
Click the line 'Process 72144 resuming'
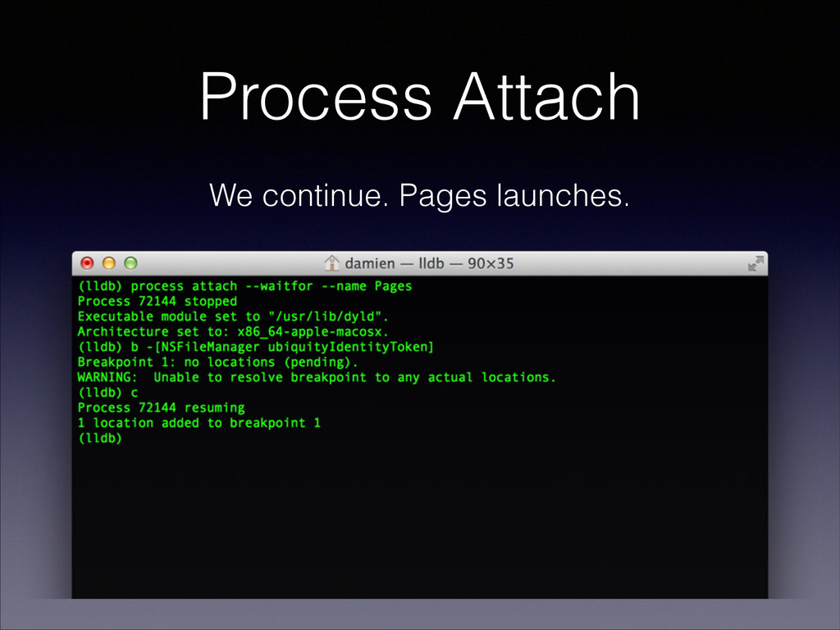162,408
